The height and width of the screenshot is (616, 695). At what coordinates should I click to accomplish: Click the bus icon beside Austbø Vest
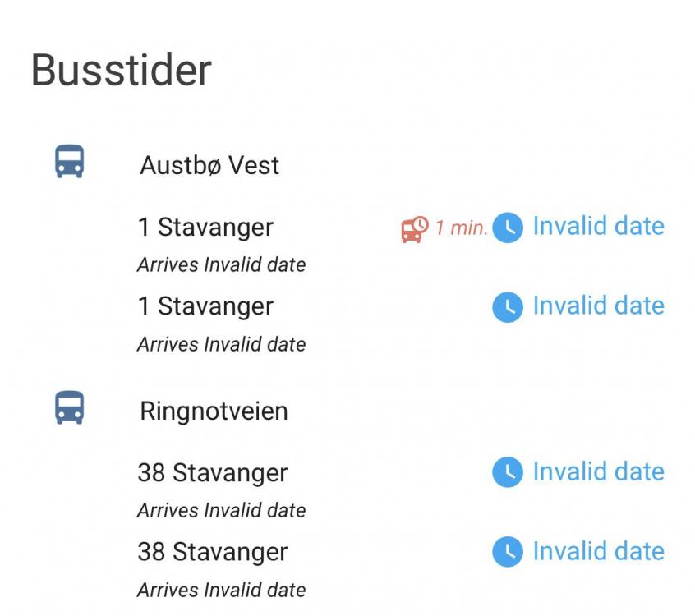coord(70,162)
